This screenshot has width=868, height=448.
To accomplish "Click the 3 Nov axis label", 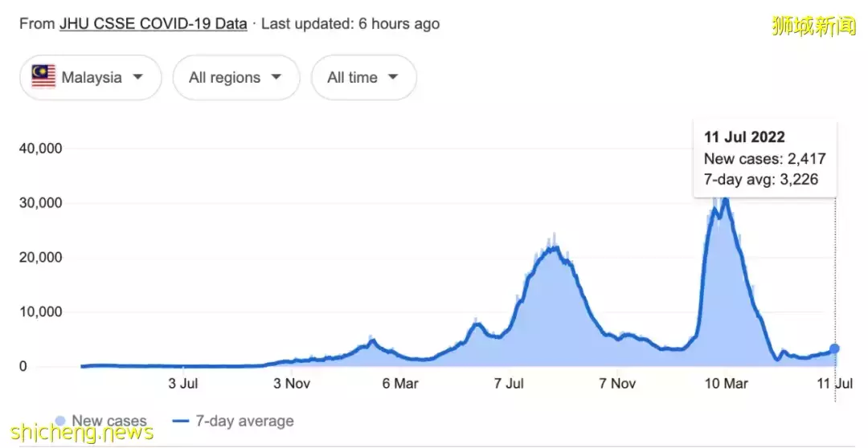I will point(292,384).
